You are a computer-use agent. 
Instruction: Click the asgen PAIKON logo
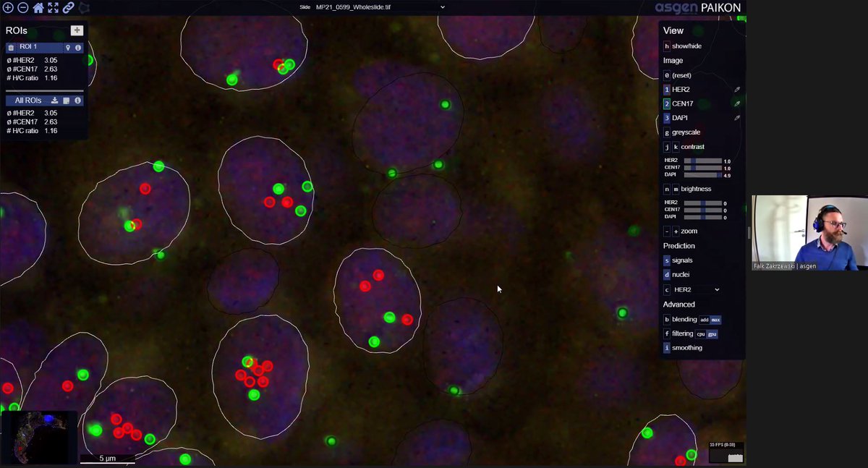coord(698,8)
